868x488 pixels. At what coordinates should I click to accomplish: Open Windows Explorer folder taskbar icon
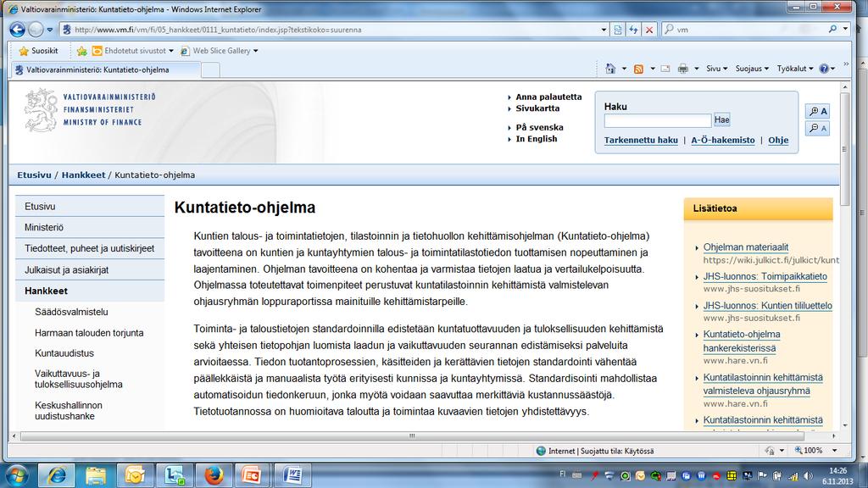point(96,475)
